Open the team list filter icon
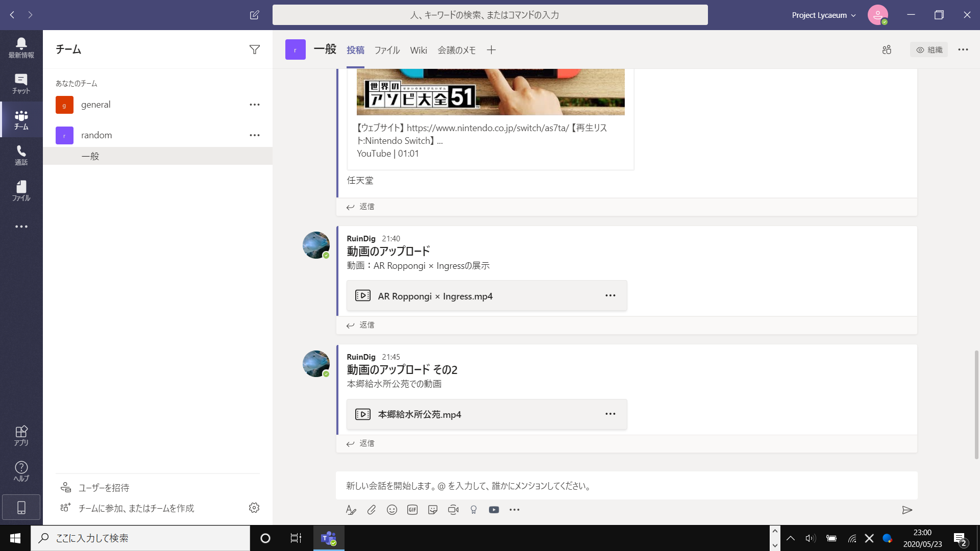This screenshot has width=980, height=551. coord(254,49)
